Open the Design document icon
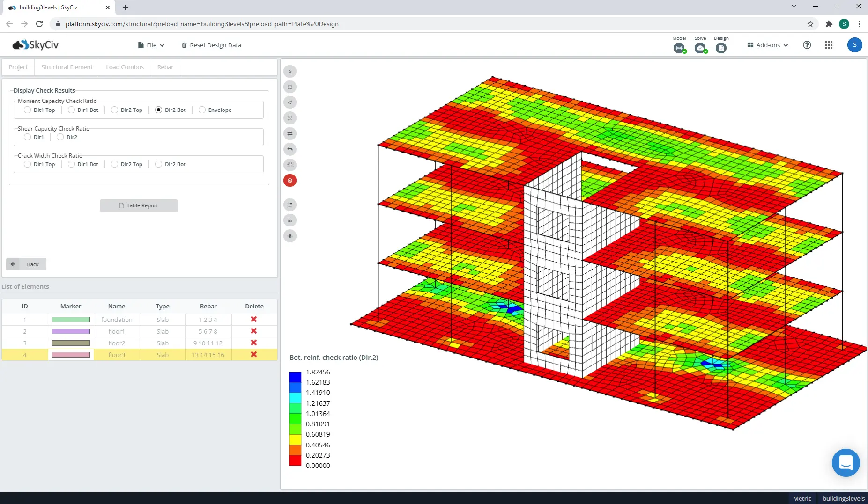Viewport: 868px width, 504px height. pos(720,48)
